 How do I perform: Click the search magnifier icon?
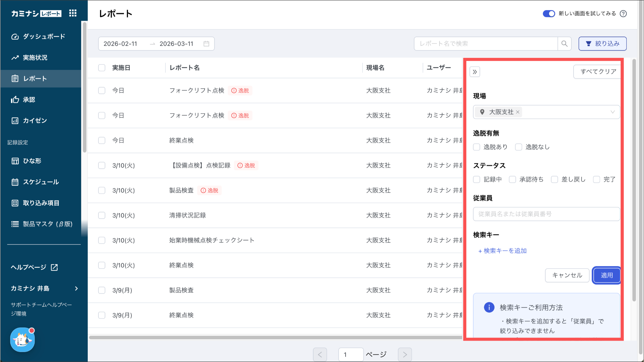coord(564,44)
